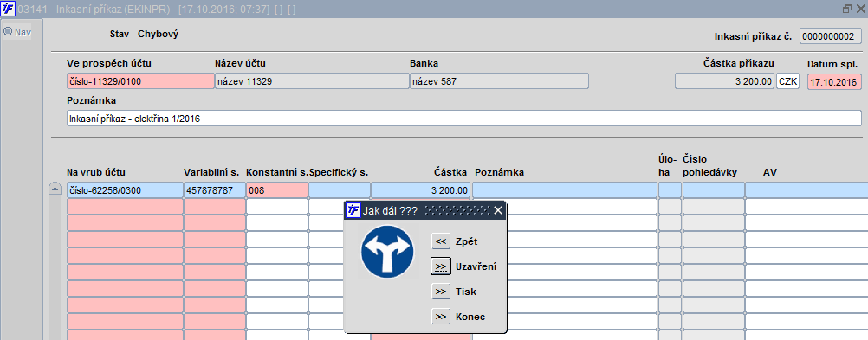868x340 pixels.
Task: Click first row Číslo pohledávky cell
Action: tap(714, 190)
